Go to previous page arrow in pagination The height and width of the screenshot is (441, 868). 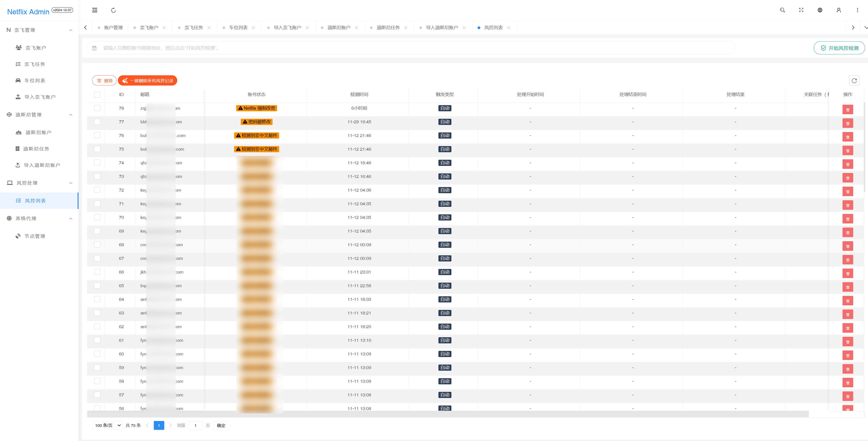pos(147,425)
